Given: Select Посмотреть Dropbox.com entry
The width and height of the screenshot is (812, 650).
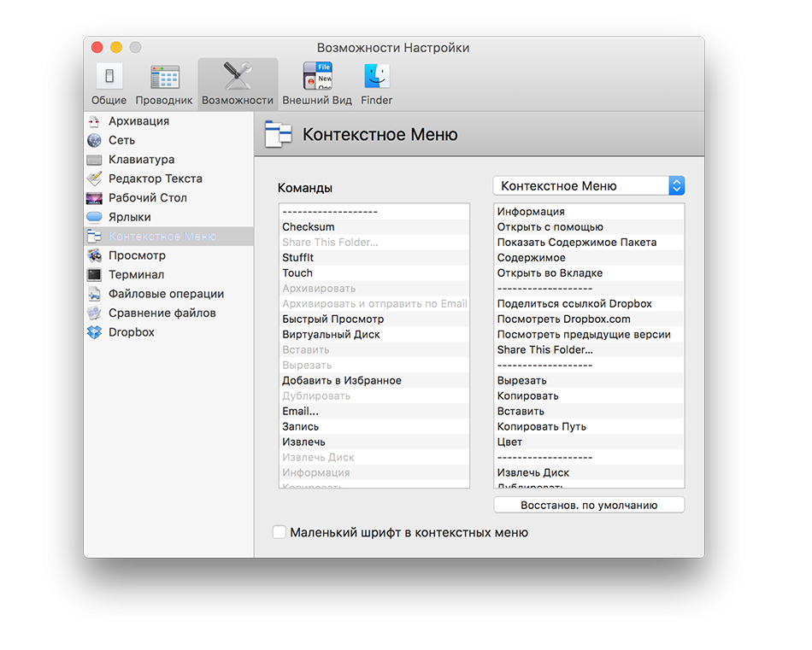Looking at the screenshot, I should click(589, 319).
